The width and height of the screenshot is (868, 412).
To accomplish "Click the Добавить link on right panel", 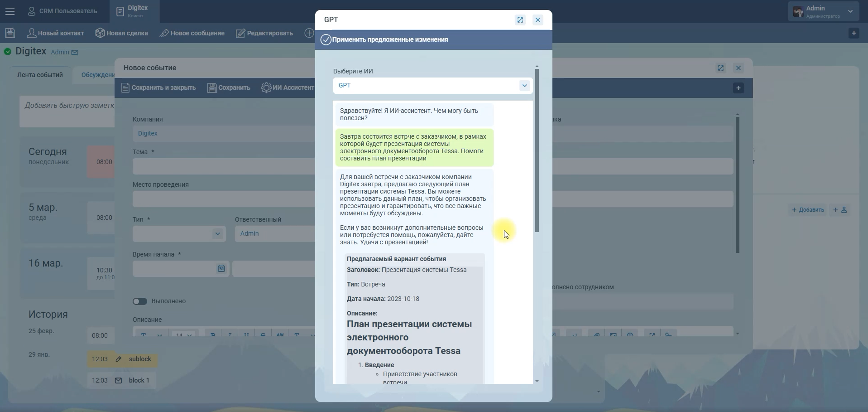I will (x=808, y=210).
